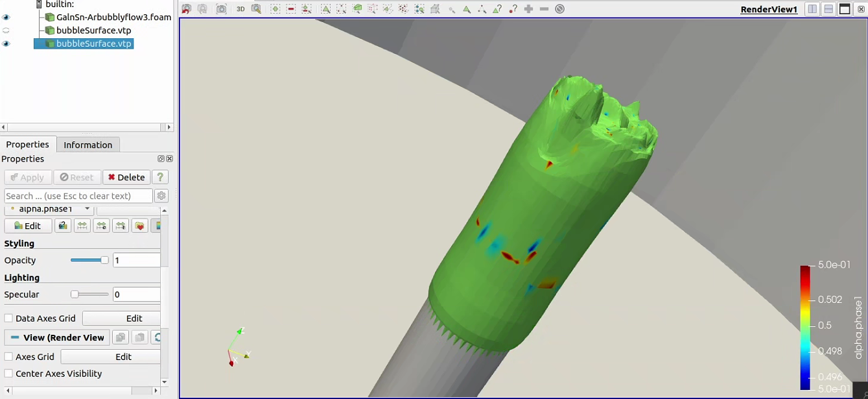The width and height of the screenshot is (868, 399).
Task: Click the Select Points On tool
Action: pyautogui.click(x=342, y=9)
